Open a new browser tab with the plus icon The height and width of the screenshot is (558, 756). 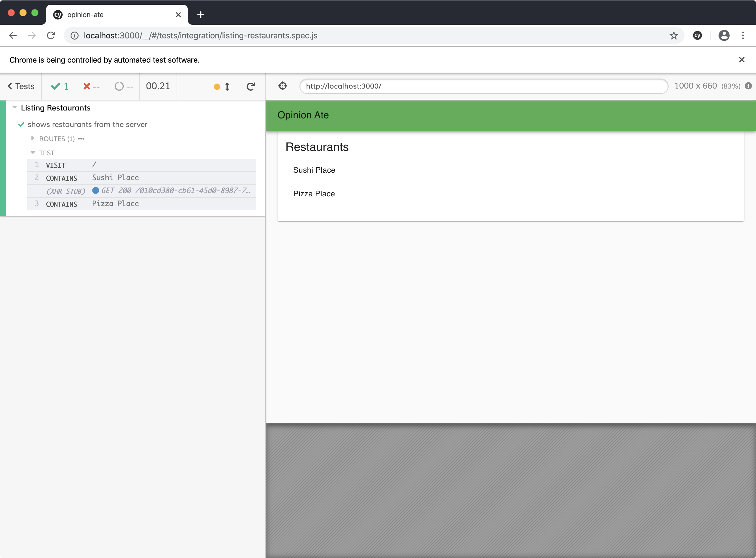pos(201,14)
